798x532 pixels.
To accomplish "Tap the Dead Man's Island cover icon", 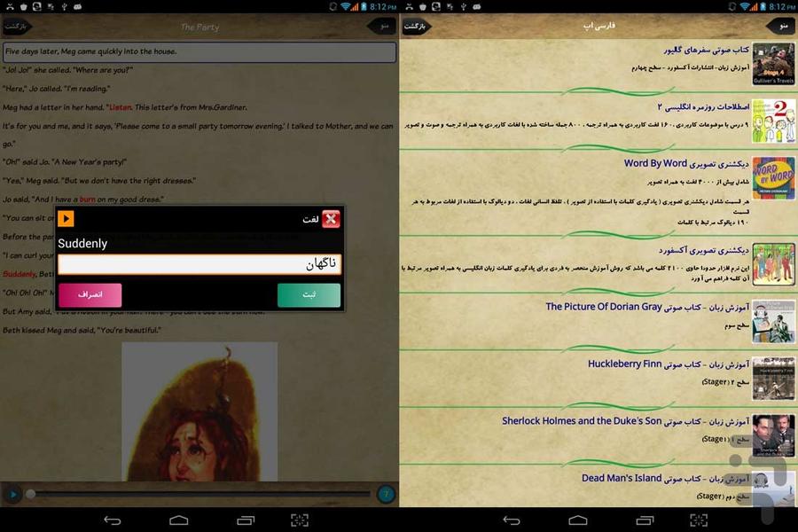I will point(773,490).
